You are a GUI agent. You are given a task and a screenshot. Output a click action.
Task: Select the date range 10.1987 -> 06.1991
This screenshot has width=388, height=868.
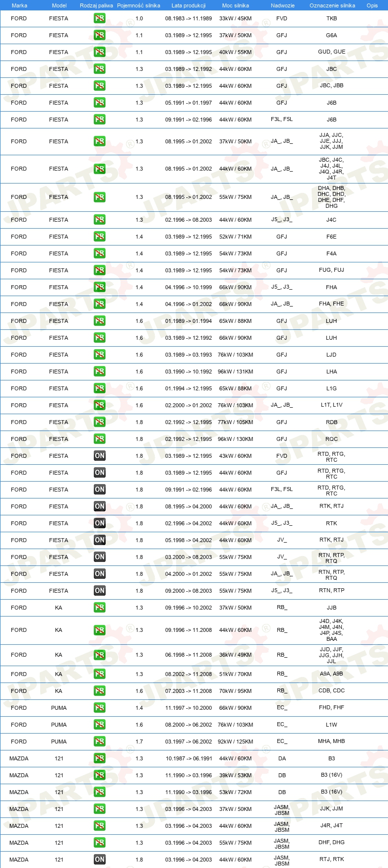189,758
